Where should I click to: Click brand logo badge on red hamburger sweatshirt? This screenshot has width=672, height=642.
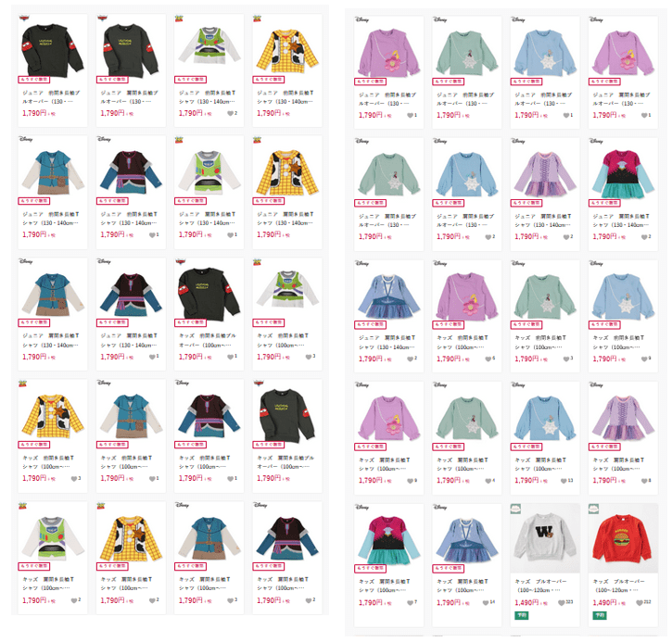point(594,509)
